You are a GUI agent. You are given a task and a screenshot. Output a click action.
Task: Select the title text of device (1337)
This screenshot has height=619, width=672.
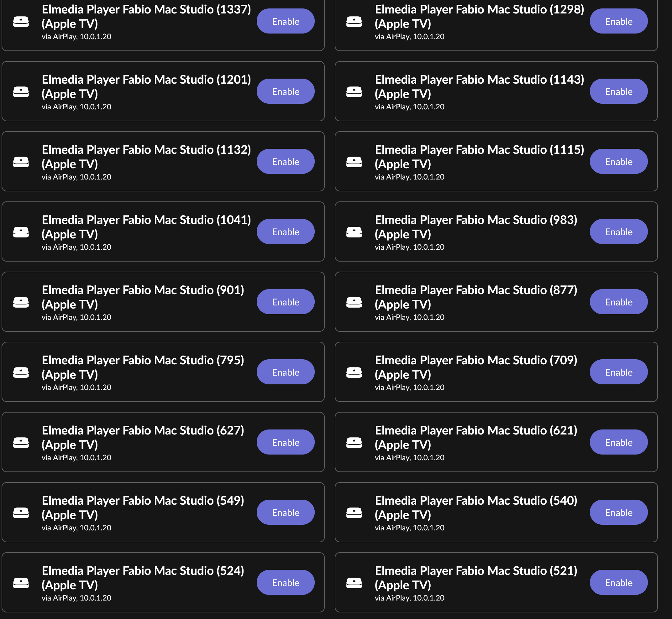pos(146,16)
